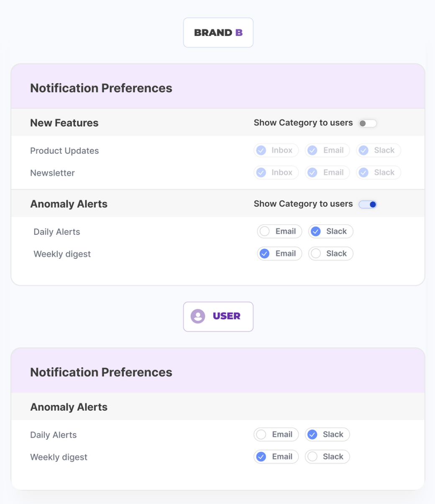The image size is (435, 504).
Task: Click the Brand B logo badge
Action: [x=218, y=33]
